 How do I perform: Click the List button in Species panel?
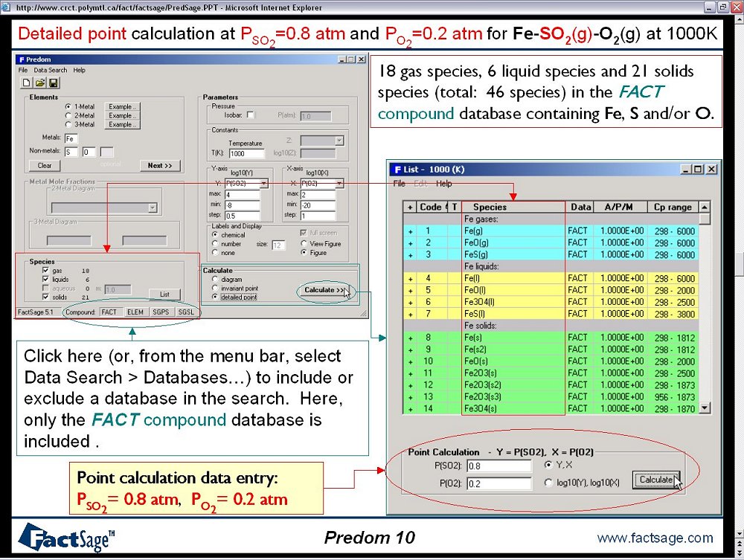point(164,295)
